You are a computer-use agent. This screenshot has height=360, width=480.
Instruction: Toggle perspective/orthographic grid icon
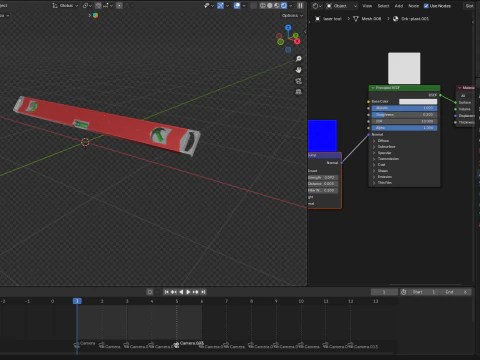pos(298,92)
